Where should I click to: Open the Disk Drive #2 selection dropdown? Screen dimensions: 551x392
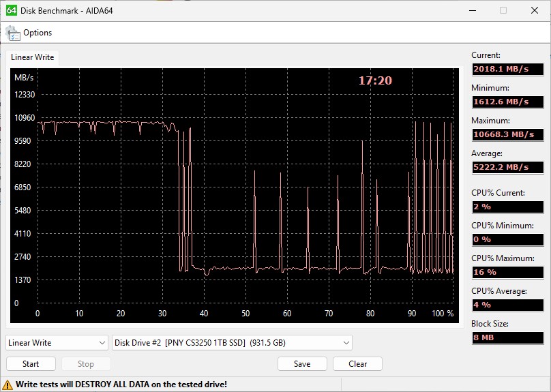pyautogui.click(x=232, y=343)
